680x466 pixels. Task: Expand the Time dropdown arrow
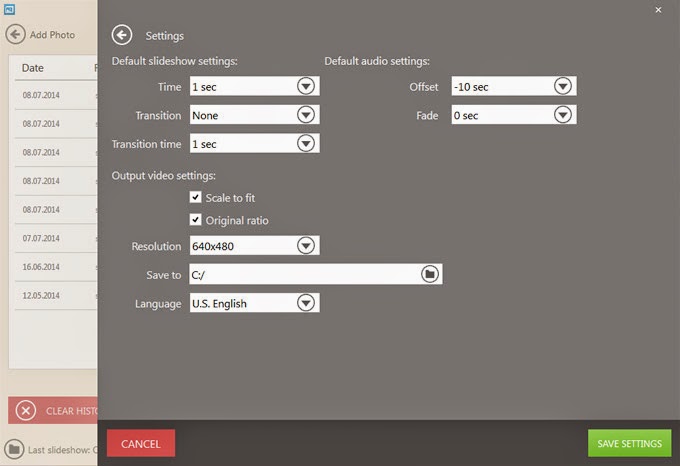point(306,86)
